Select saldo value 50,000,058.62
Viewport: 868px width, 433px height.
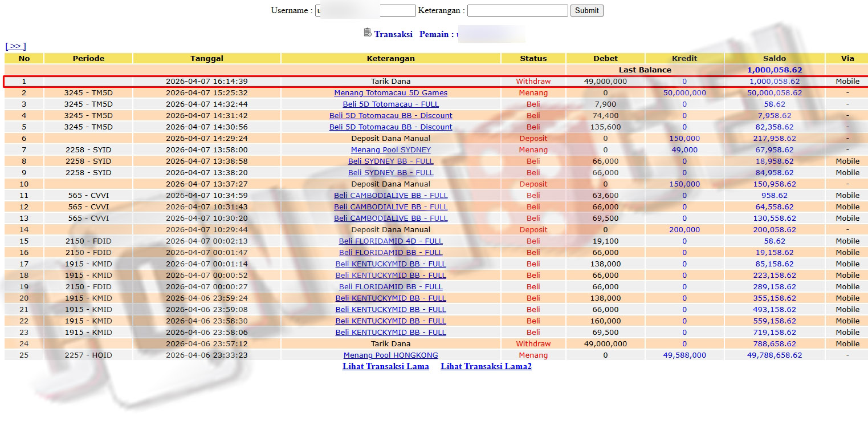(775, 93)
